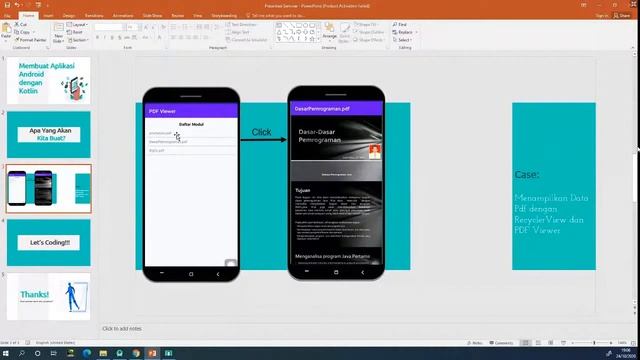Click the Cortana circle on the taskbar

(38, 353)
